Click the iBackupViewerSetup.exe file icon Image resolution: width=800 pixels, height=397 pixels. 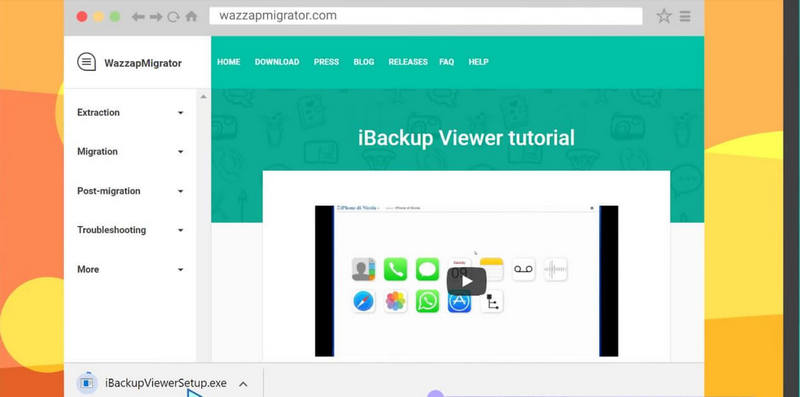tap(87, 383)
